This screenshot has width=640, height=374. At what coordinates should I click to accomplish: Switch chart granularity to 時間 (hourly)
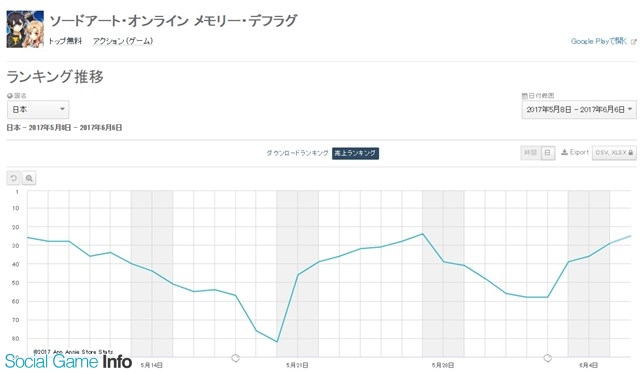click(530, 153)
